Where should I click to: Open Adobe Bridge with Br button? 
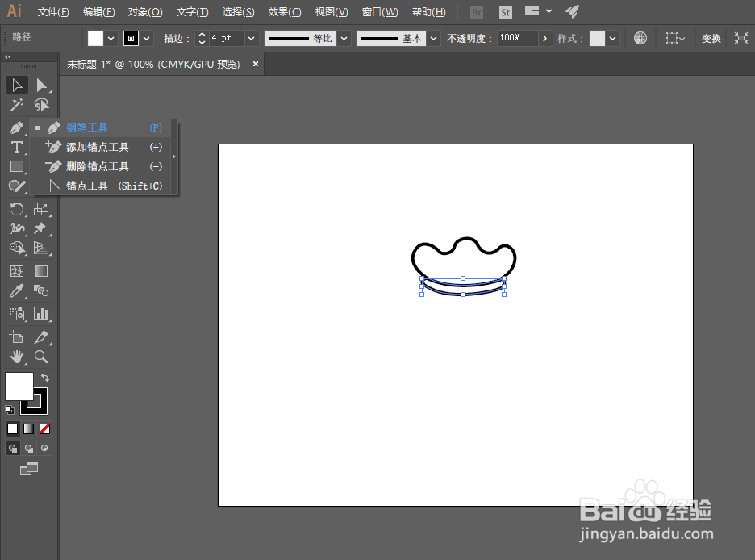click(x=477, y=12)
